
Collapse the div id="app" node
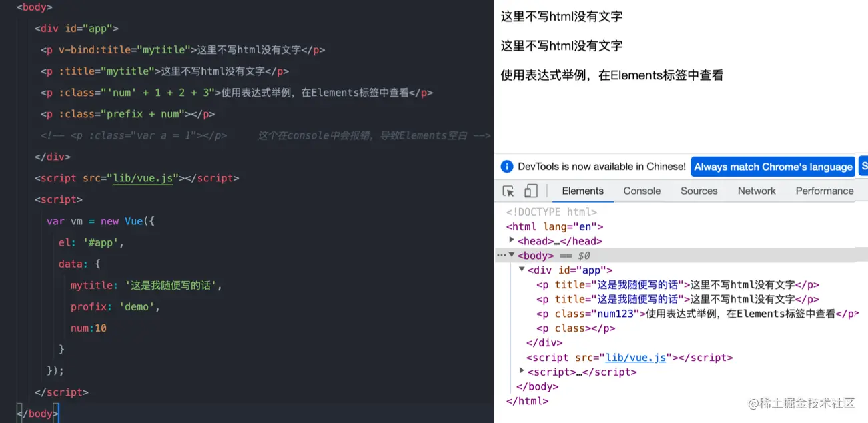click(x=522, y=269)
